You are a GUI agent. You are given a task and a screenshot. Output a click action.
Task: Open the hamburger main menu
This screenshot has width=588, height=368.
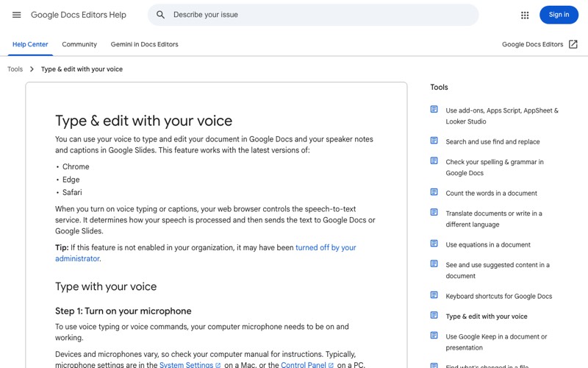click(x=16, y=15)
